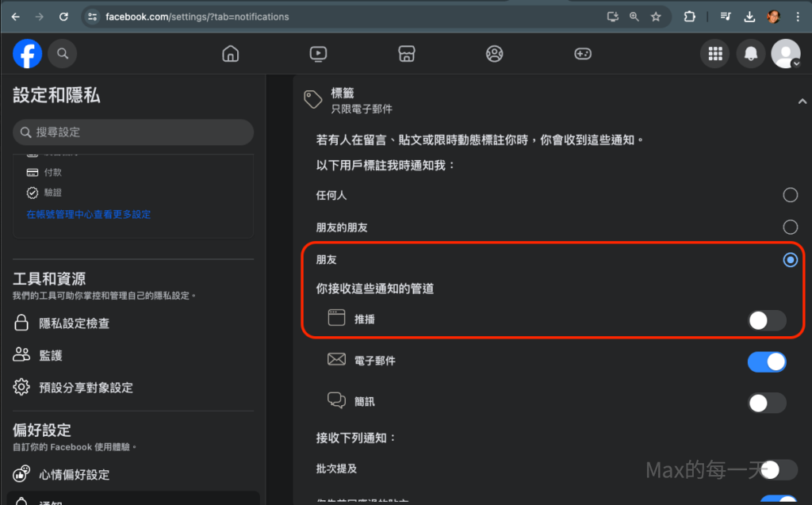The width and height of the screenshot is (812, 505).
Task: Open the Video (Watch) icon
Action: (318, 54)
